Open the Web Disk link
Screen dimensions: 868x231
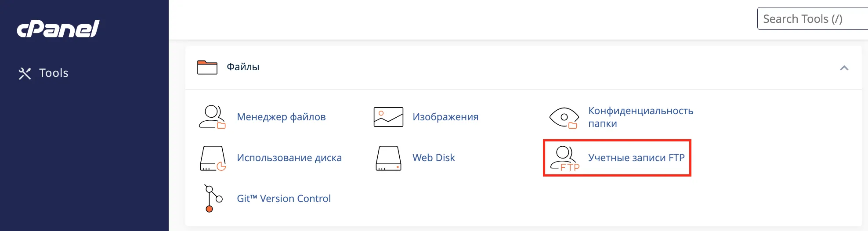pyautogui.click(x=434, y=158)
